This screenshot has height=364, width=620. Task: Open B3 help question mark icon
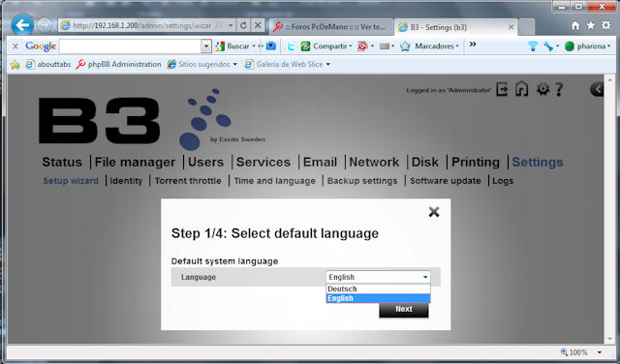[559, 89]
